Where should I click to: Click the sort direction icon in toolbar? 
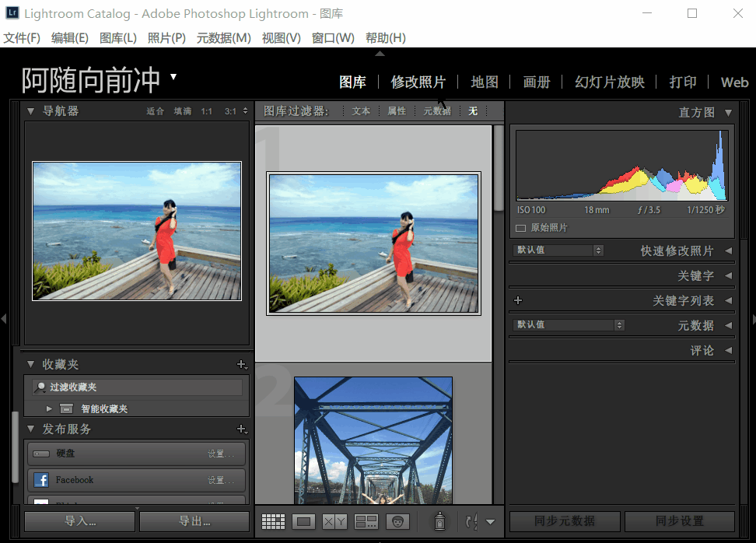[x=471, y=521]
